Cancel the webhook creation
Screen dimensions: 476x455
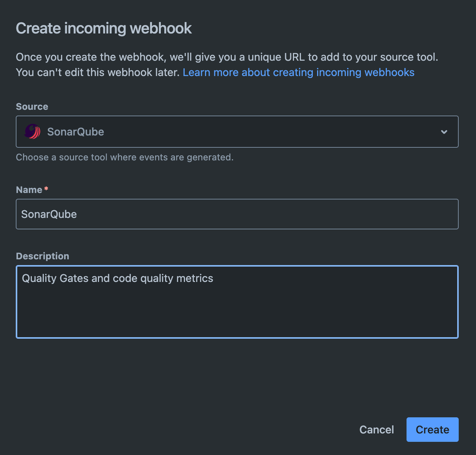coord(376,430)
